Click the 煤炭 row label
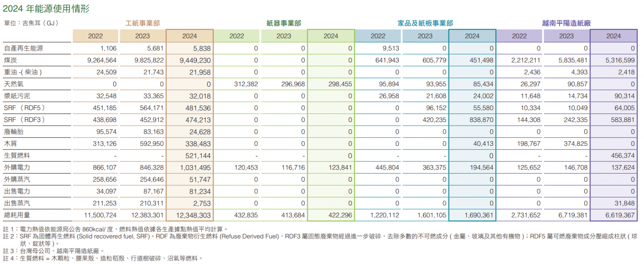The image size is (644, 265). (x=11, y=60)
